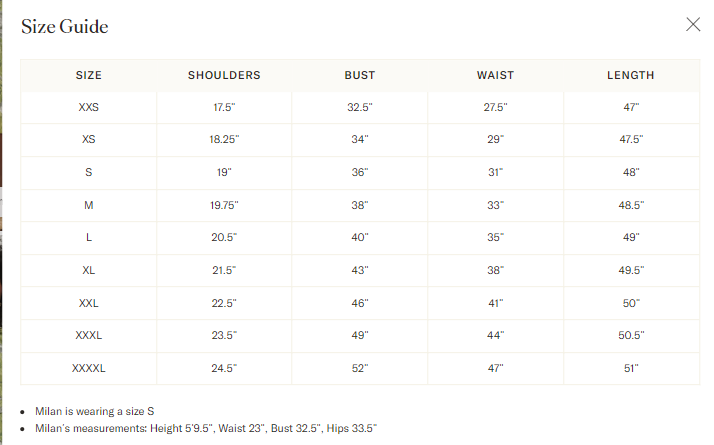Click the SHOULDERS column header
714x445 pixels.
[224, 75]
